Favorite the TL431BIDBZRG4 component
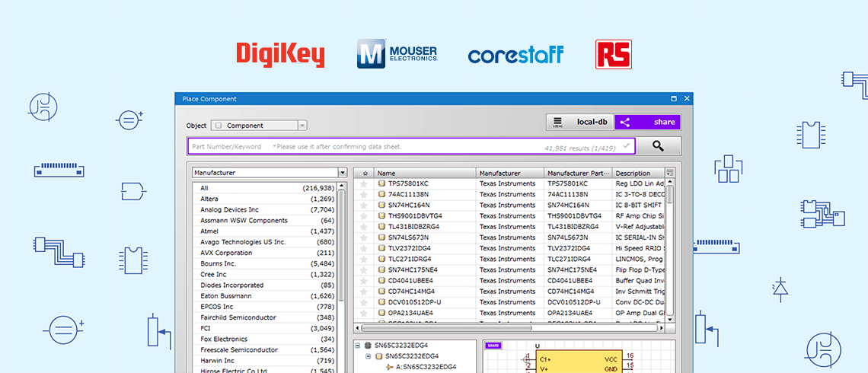This screenshot has height=373, width=868. pyautogui.click(x=364, y=227)
